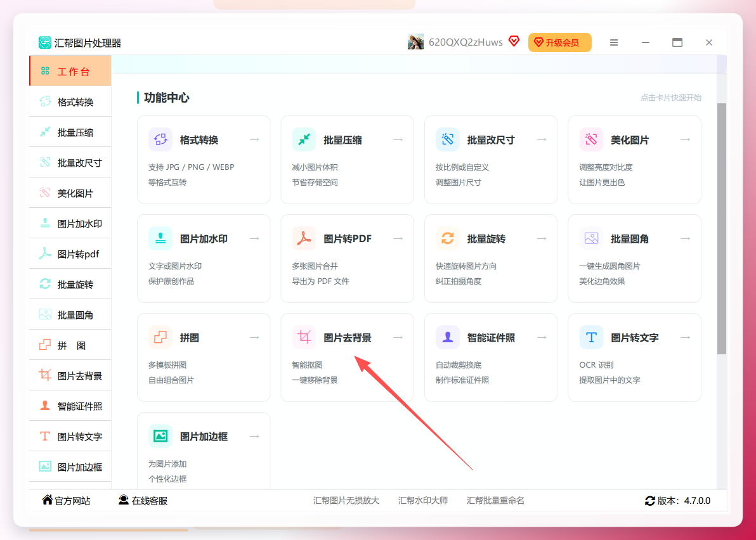The image size is (756, 540).
Task: Select 格式转换 label in sidebar
Action: [75, 102]
